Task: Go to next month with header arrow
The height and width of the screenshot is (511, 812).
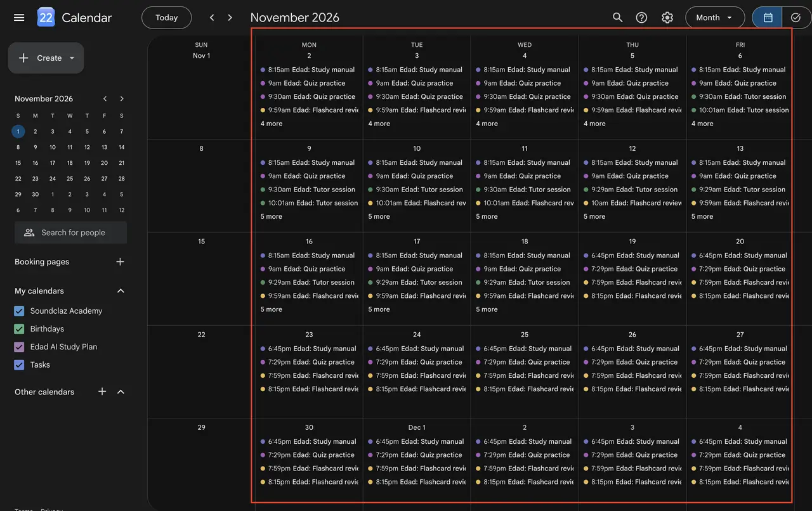Action: click(x=230, y=18)
